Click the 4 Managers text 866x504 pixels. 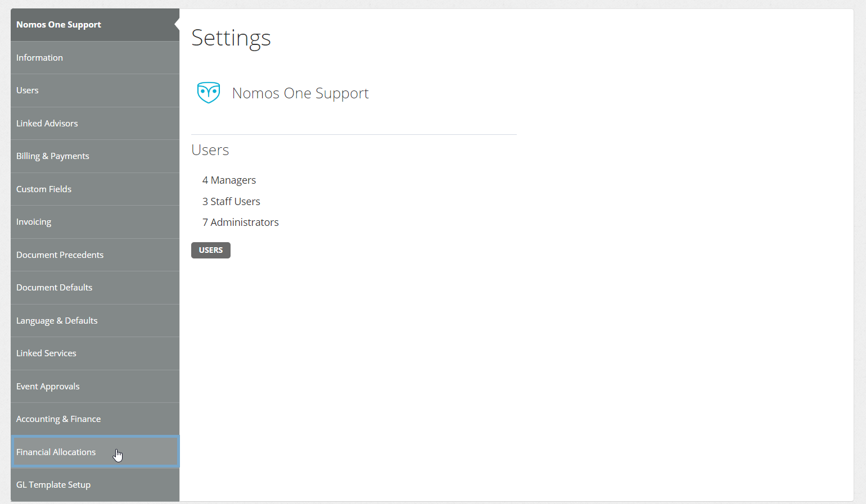[229, 180]
